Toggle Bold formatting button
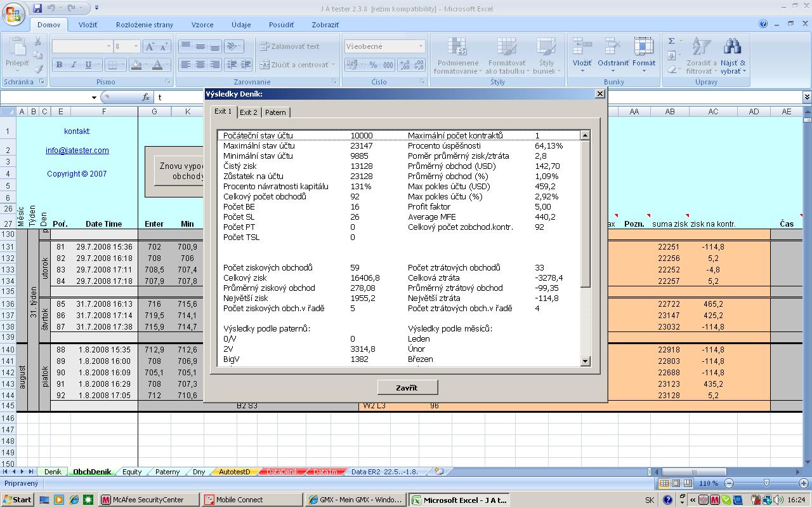Image resolution: width=812 pixels, height=508 pixels. coord(59,65)
